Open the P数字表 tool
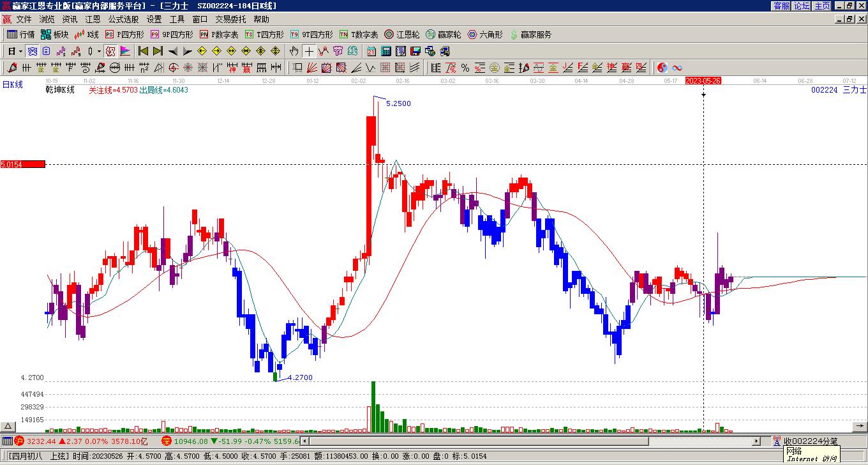 point(219,34)
